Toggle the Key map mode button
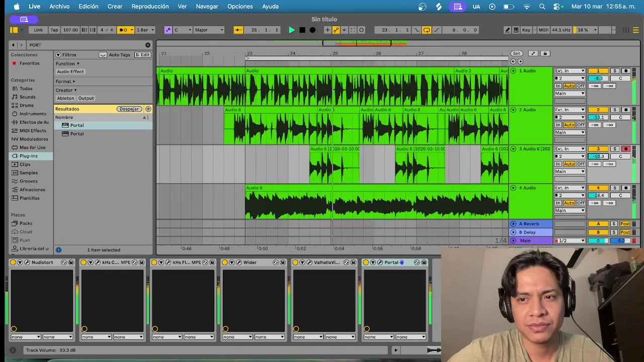 coord(526,30)
